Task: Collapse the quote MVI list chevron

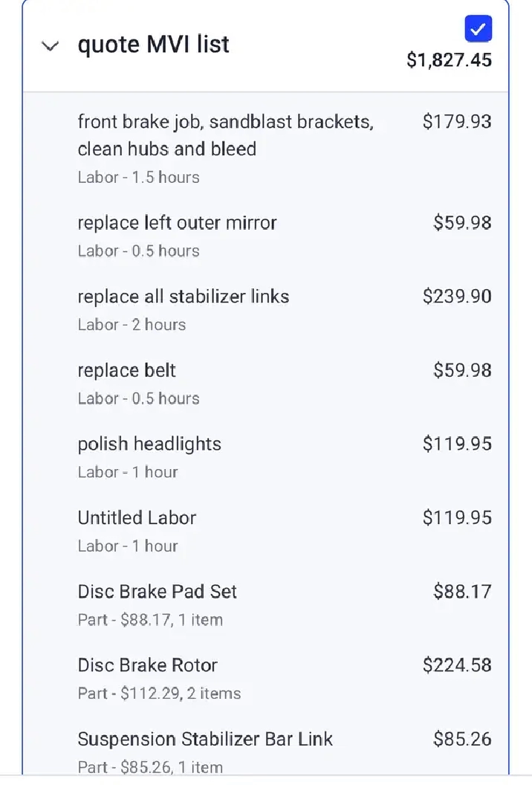Action: point(51,46)
